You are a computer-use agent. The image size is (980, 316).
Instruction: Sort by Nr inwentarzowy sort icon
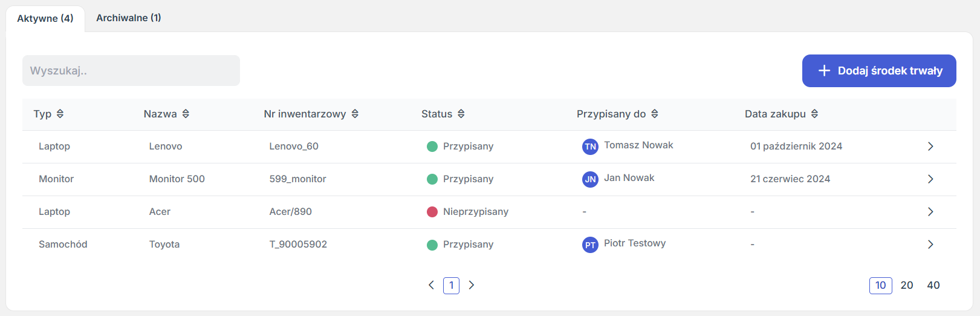355,114
